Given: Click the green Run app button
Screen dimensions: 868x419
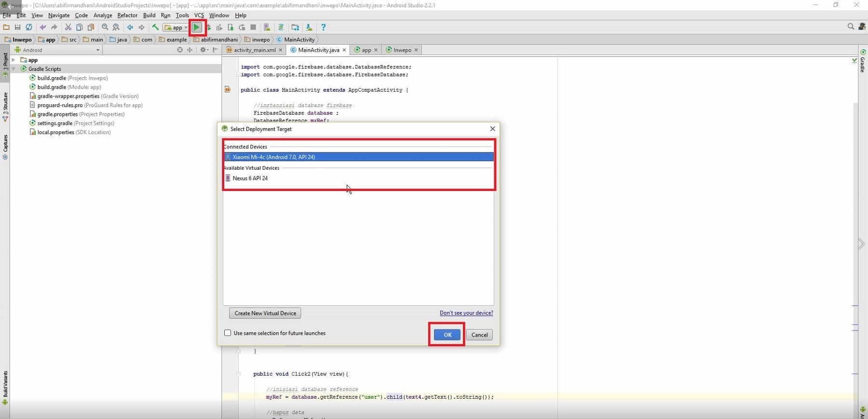Looking at the screenshot, I should [197, 27].
